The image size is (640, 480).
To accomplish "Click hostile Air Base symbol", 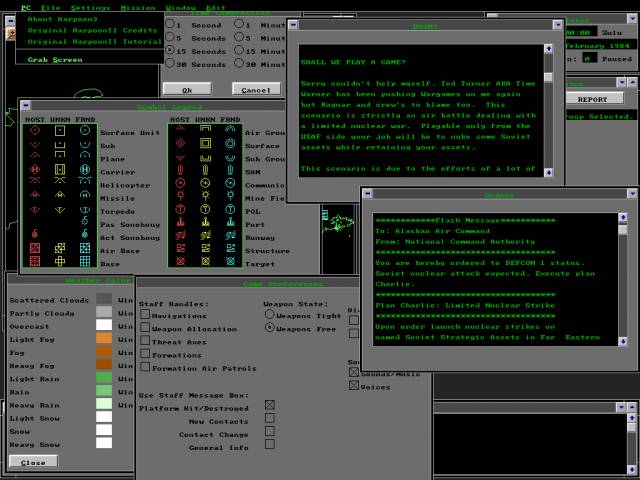I will [35, 248].
